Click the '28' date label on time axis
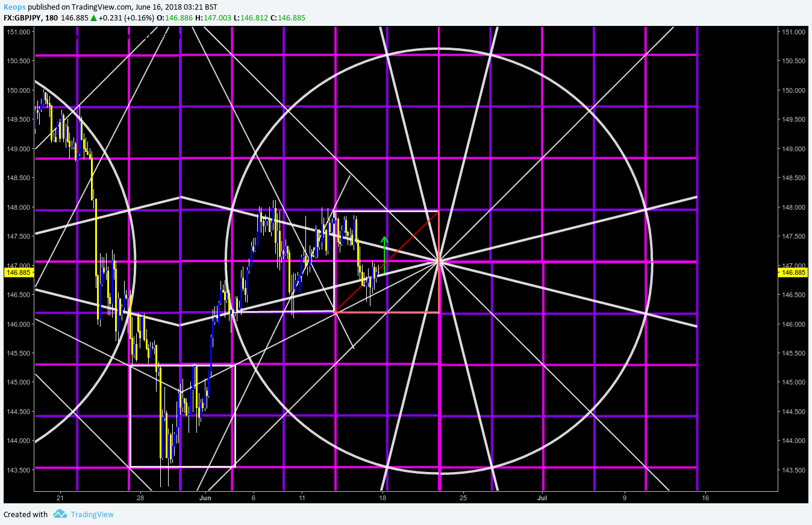 [140, 497]
